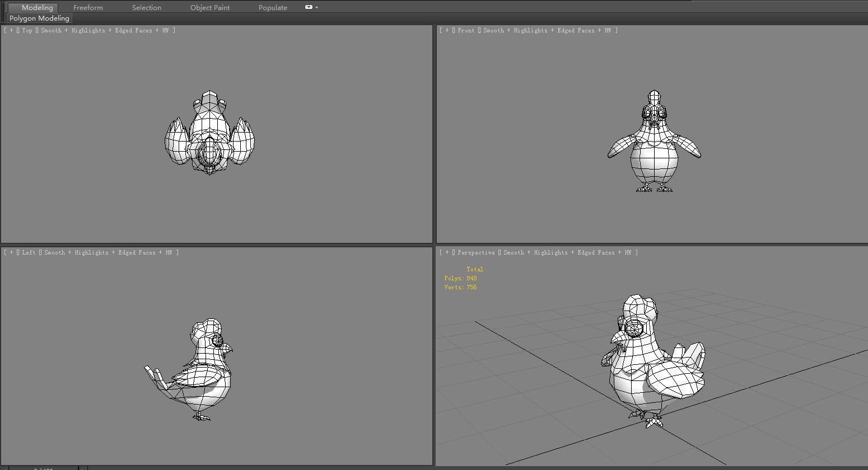868x470 pixels.
Task: Click the Left view name label
Action: 29,252
